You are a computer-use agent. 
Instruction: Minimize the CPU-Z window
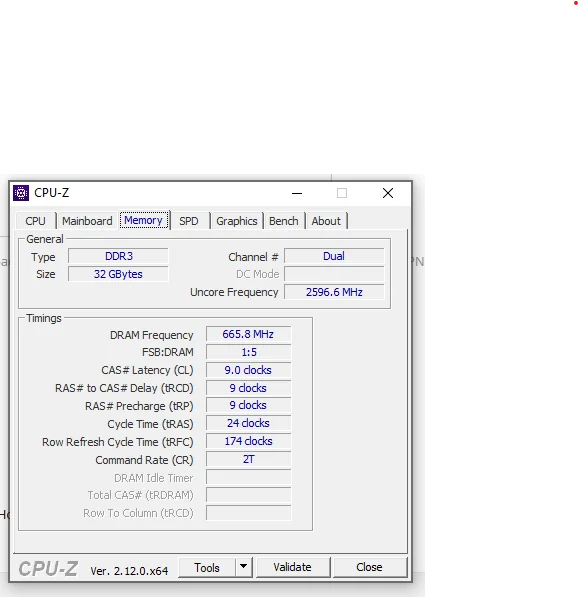click(x=297, y=193)
